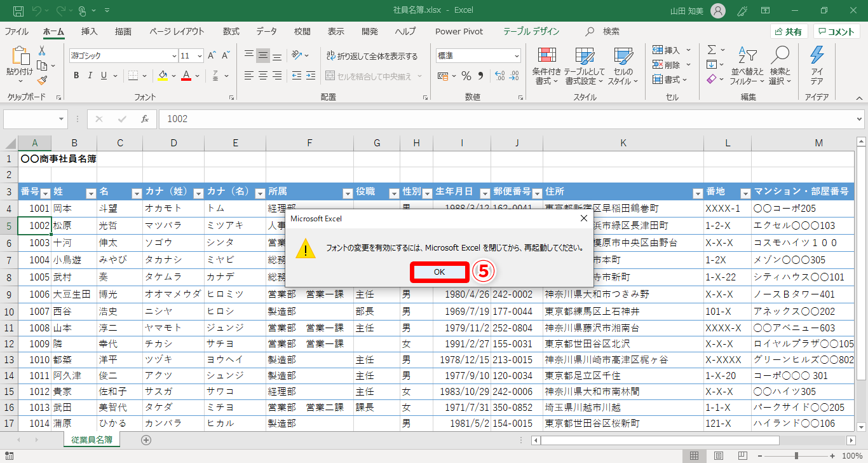The height and width of the screenshot is (463, 868).
Task: Toggle Italic formatting
Action: click(x=90, y=76)
